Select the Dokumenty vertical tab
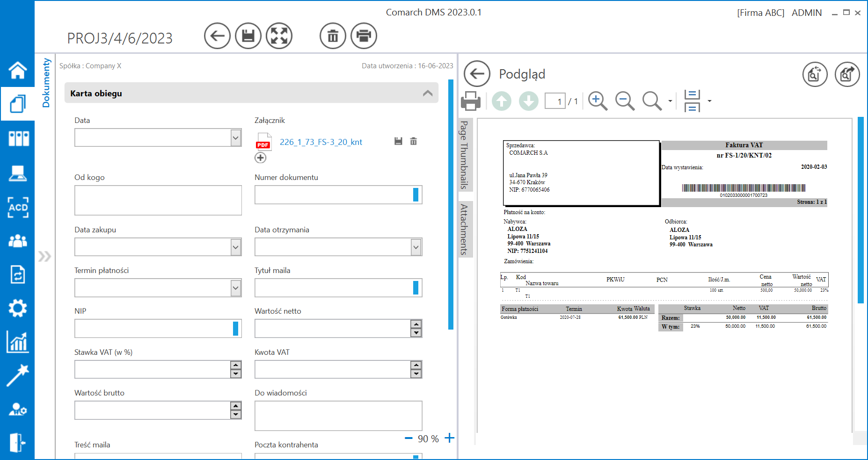Image resolution: width=868 pixels, height=460 pixels. 46,83
